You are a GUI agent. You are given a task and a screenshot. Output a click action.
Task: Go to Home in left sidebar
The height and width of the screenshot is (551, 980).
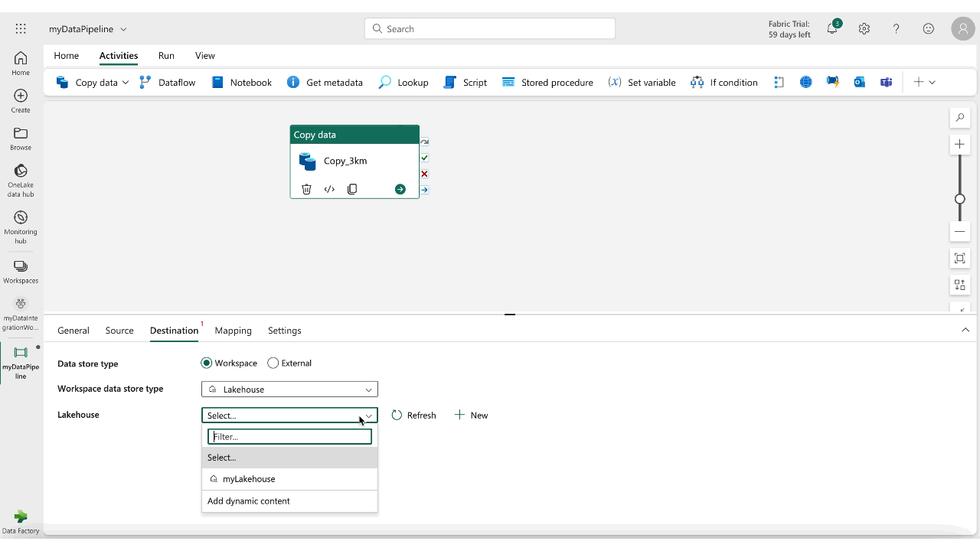point(21,64)
